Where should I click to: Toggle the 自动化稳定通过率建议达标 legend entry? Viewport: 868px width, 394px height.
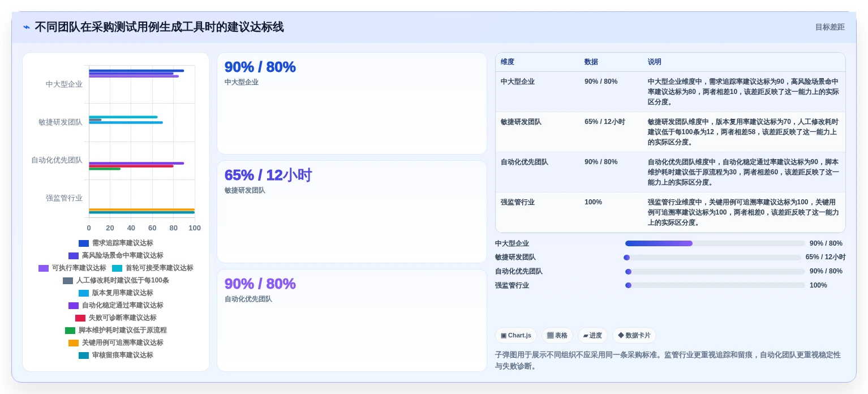tap(116, 306)
